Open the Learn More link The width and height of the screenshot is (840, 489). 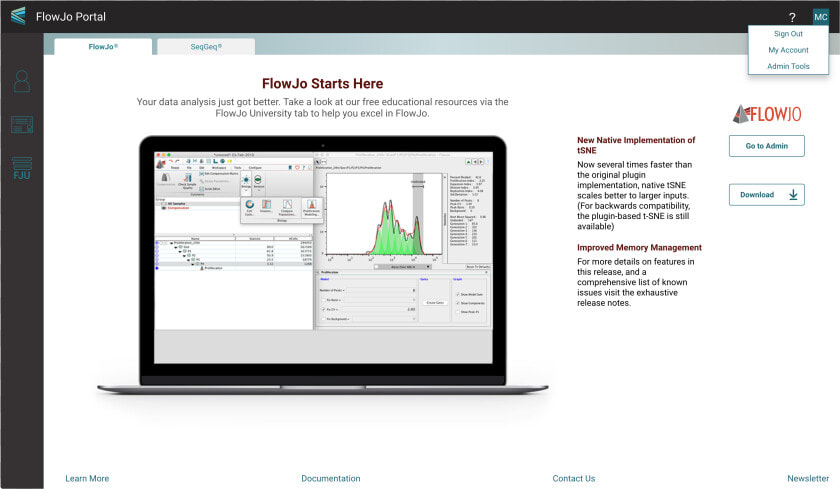(x=87, y=478)
